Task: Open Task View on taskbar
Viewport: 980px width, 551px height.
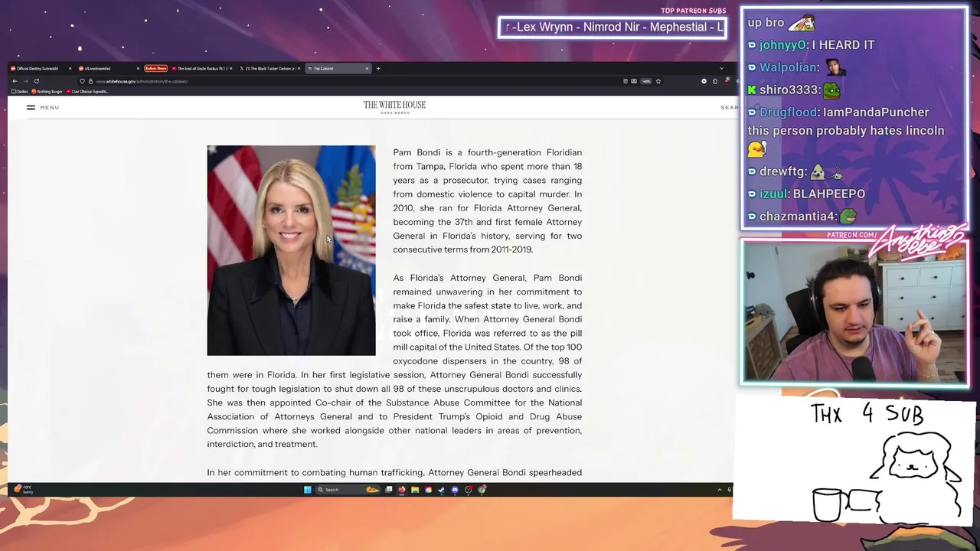Action: (x=389, y=490)
